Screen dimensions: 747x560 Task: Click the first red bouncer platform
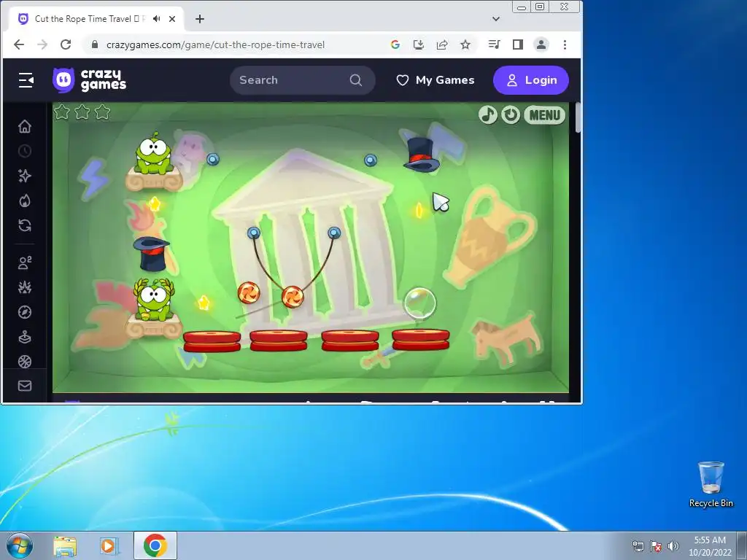[x=212, y=341]
